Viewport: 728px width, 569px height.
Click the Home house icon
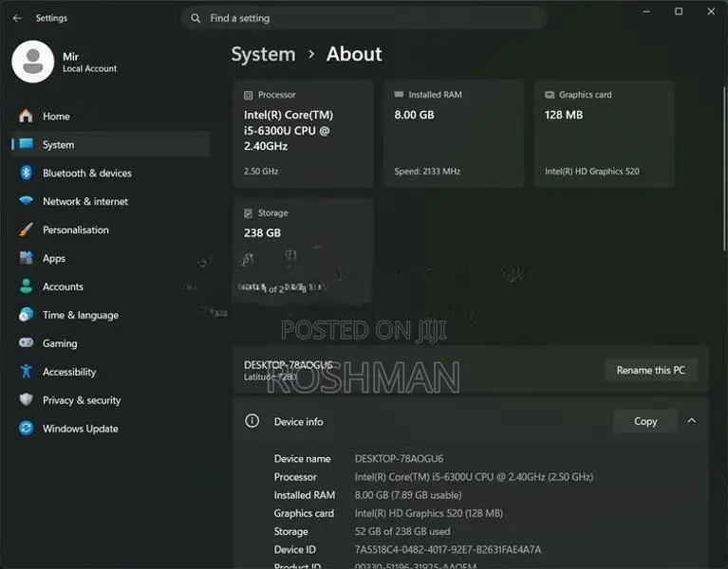click(26, 116)
